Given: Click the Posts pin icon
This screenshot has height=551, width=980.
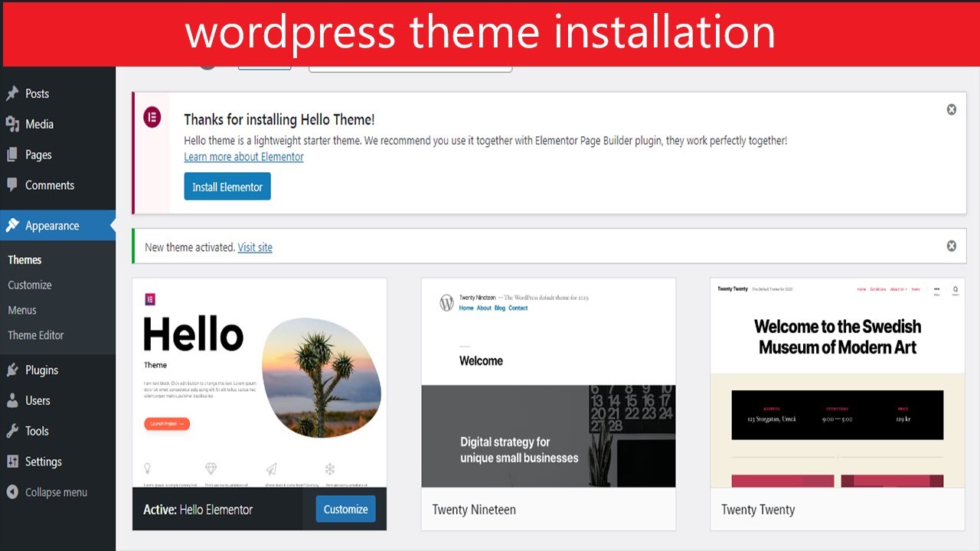Looking at the screenshot, I should click(x=12, y=93).
